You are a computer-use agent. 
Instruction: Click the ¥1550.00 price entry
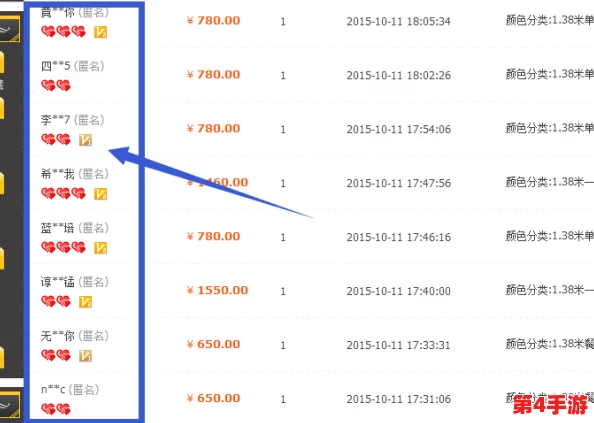217,290
